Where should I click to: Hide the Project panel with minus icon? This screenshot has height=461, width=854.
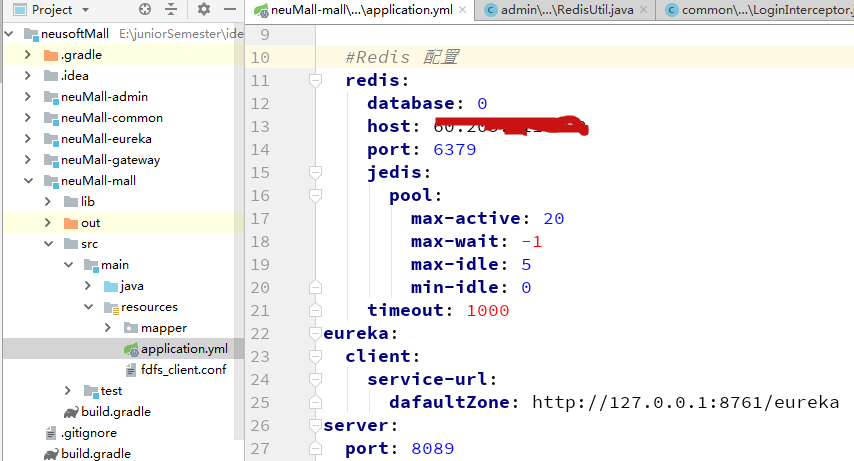coord(230,9)
